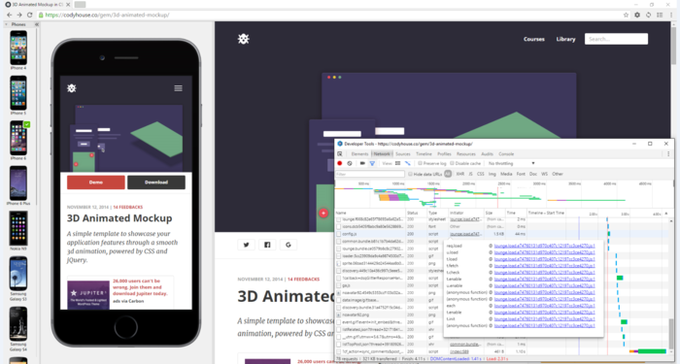Click the red record network log button
The width and height of the screenshot is (680, 364).
click(x=340, y=164)
